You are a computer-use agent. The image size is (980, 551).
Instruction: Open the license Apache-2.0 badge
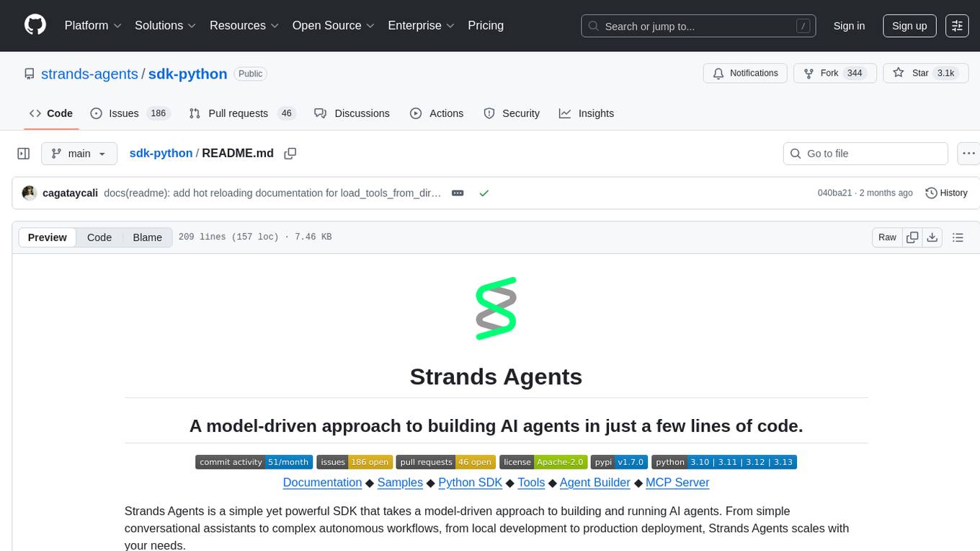(x=543, y=462)
